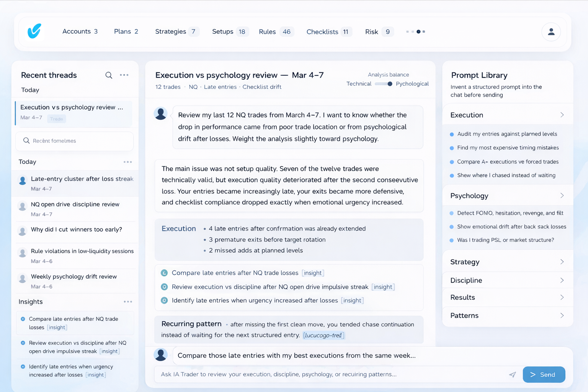Screen dimensions: 588x392
Task: Open Today section more options menu
Action: tap(128, 162)
